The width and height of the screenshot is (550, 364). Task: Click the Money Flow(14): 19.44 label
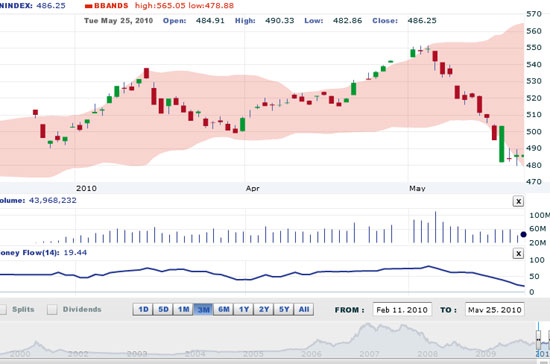[x=43, y=252]
